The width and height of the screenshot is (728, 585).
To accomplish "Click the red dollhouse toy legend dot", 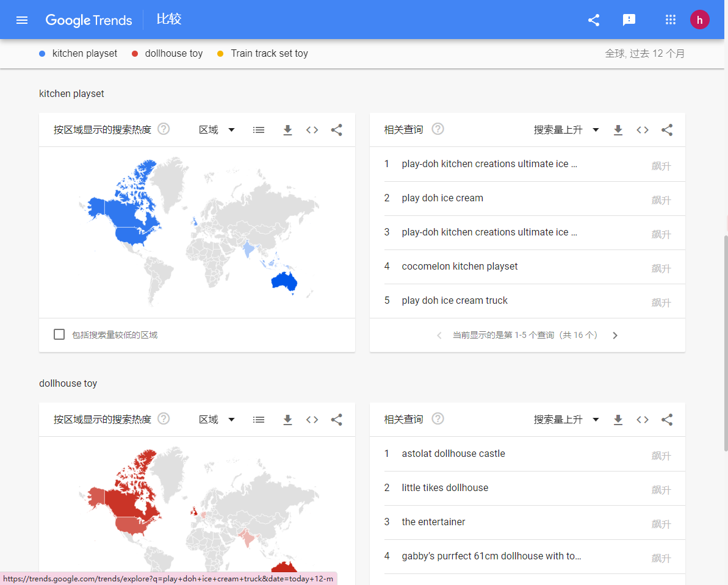I will click(x=135, y=54).
